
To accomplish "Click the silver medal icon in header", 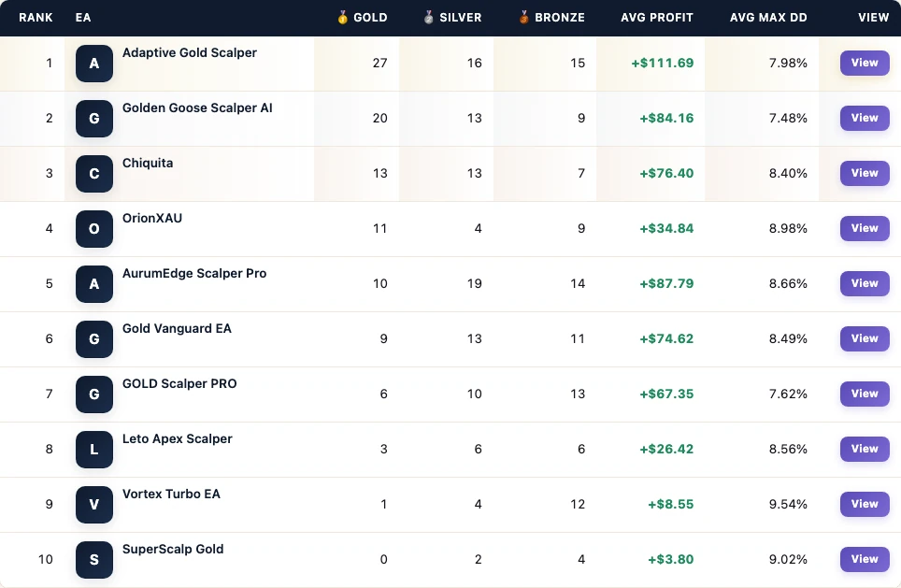I will coord(429,17).
